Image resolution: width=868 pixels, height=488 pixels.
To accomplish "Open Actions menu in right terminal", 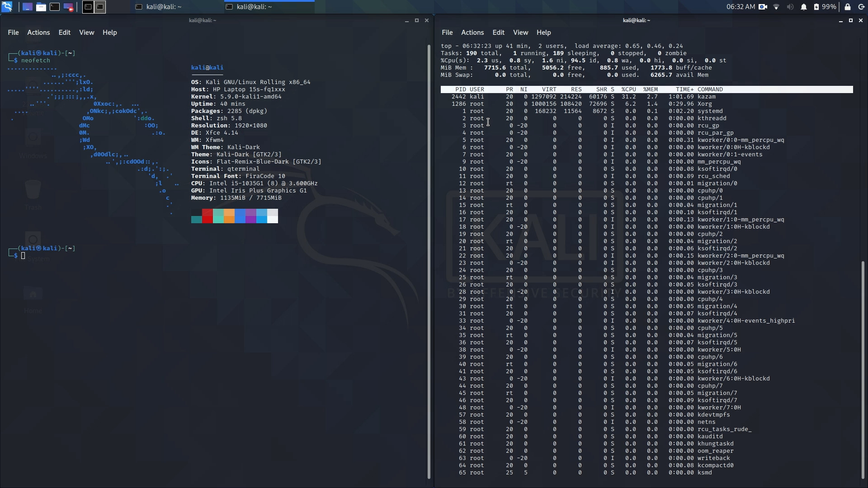I will click(x=472, y=33).
